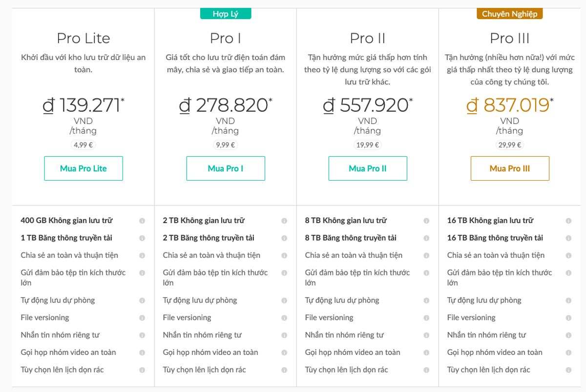586x392 pixels.
Task: Click the Hợp Lý badge above Pro I
Action: (226, 14)
